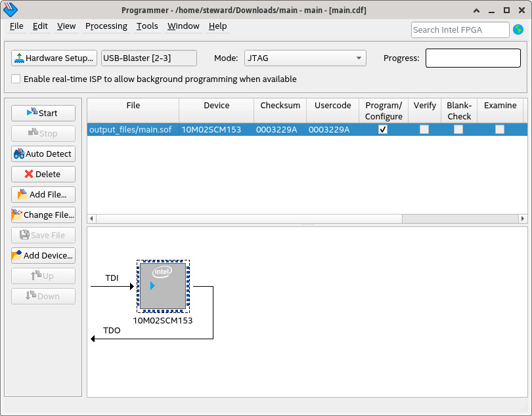Click the Device column header

pos(217,110)
